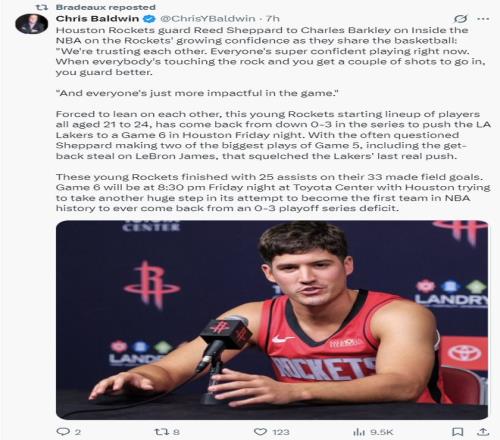Reply via the comment bubble icon
The width and height of the screenshot is (500, 440).
[x=63, y=432]
